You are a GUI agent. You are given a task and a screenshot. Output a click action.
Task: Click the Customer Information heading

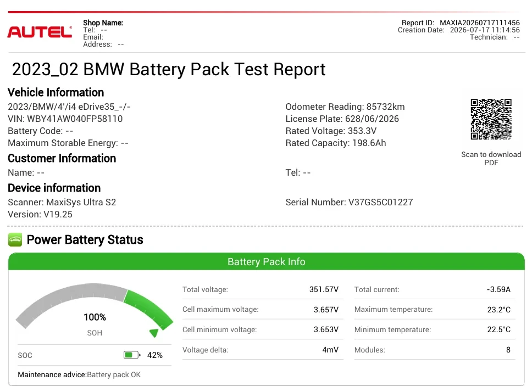pos(62,158)
